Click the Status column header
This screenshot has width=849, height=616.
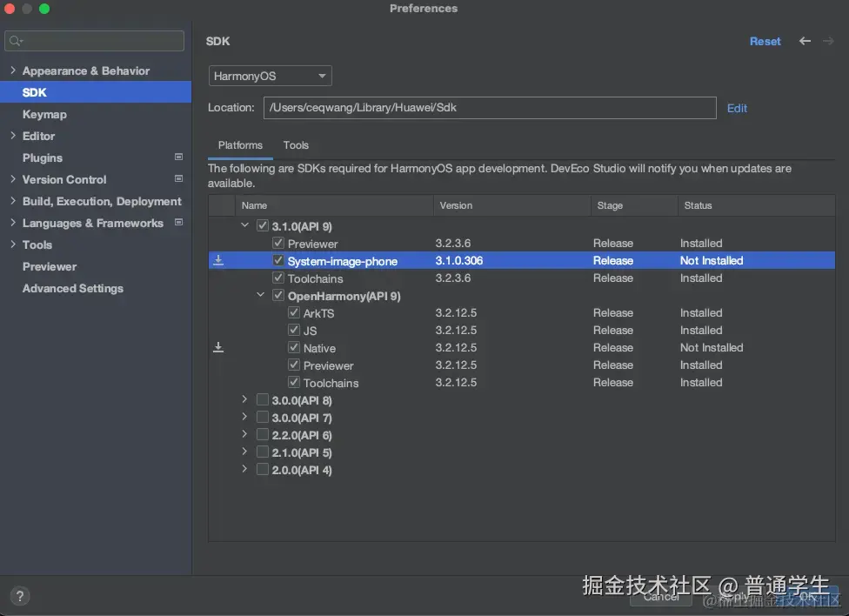[757, 205]
